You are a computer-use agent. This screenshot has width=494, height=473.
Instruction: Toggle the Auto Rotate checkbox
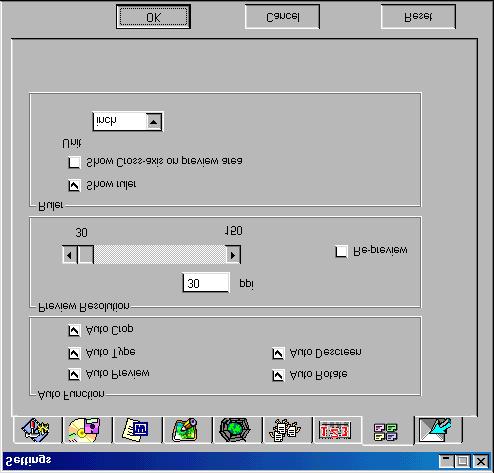coord(278,375)
